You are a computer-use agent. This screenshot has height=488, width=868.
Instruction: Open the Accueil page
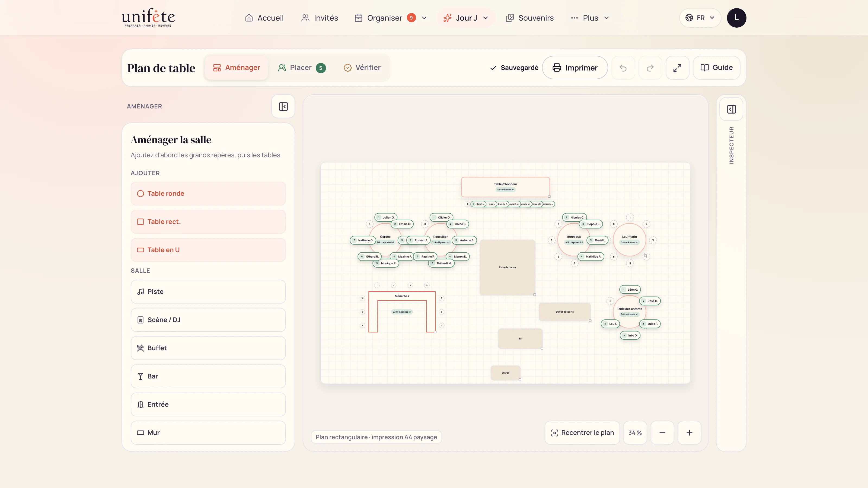264,18
